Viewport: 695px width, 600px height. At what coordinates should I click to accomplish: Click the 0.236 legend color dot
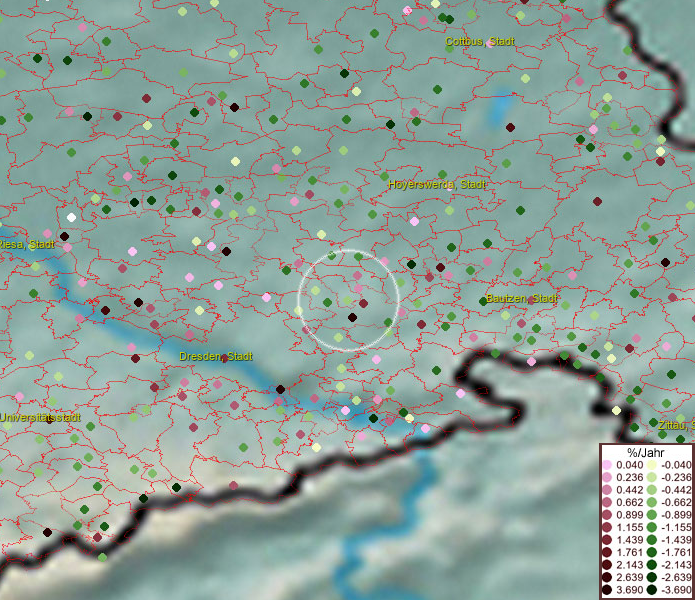[x=607, y=477]
